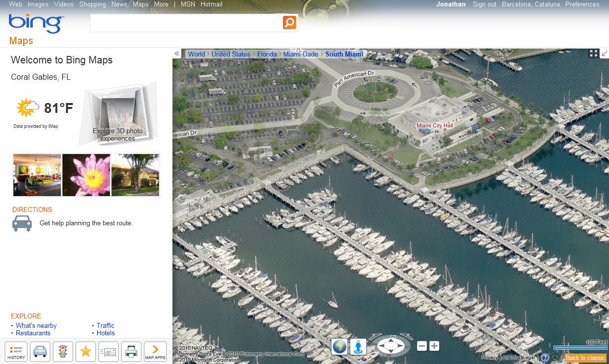Change location Barcelona, Cataluna

531,4
